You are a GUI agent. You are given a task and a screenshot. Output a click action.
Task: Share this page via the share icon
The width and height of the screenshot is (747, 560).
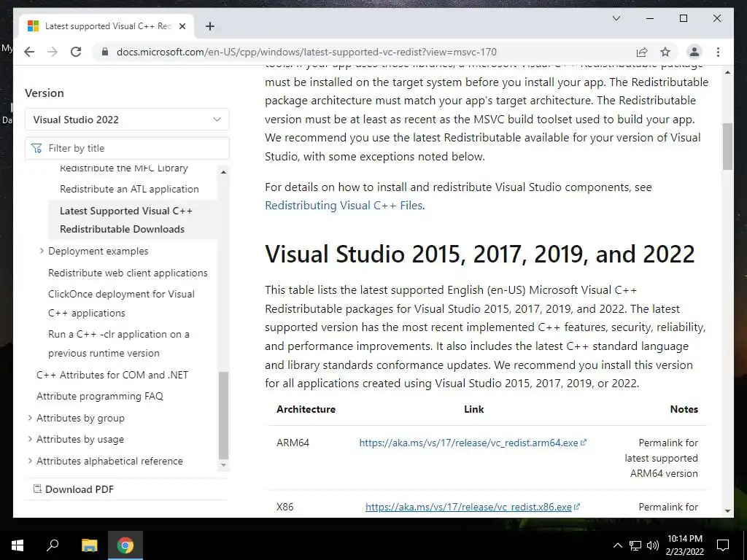pyautogui.click(x=642, y=52)
